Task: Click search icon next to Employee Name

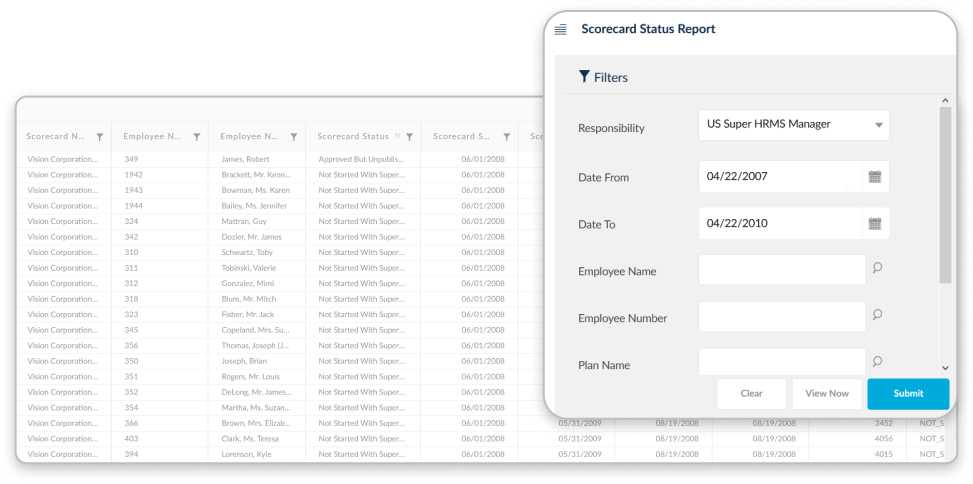Action: coord(877,268)
